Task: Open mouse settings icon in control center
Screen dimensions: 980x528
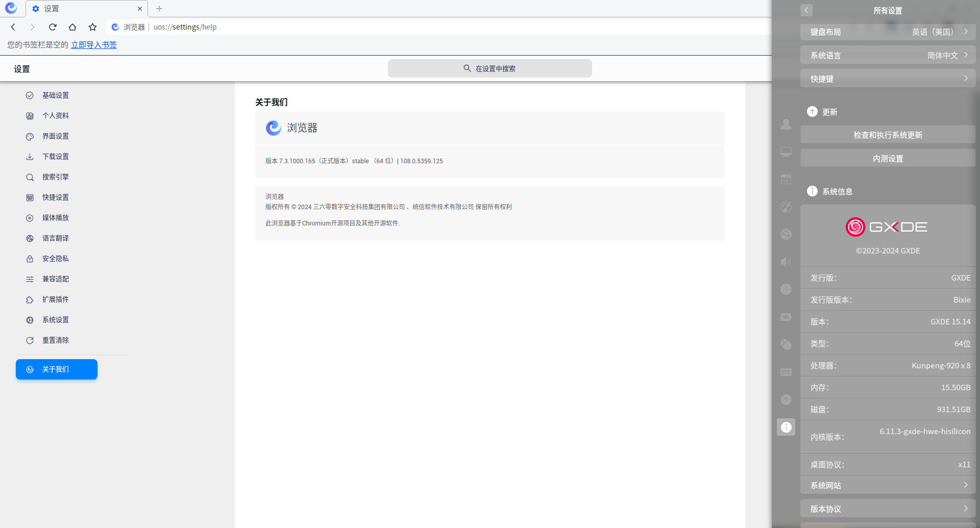Action: tap(786, 344)
